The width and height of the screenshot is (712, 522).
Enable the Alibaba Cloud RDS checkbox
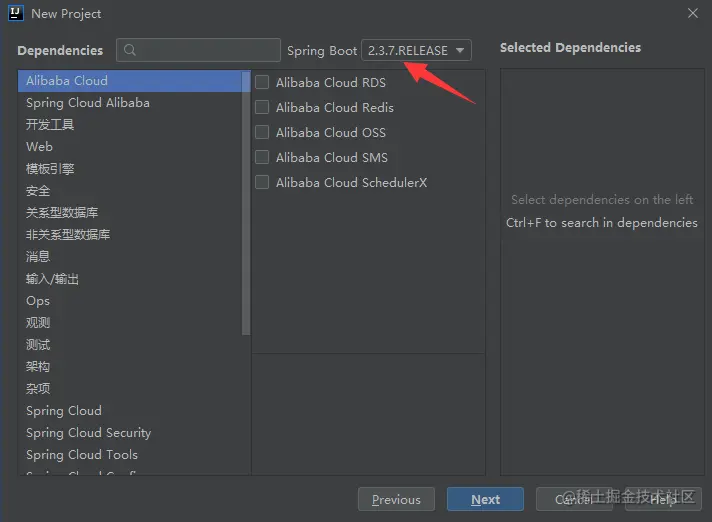click(x=263, y=82)
